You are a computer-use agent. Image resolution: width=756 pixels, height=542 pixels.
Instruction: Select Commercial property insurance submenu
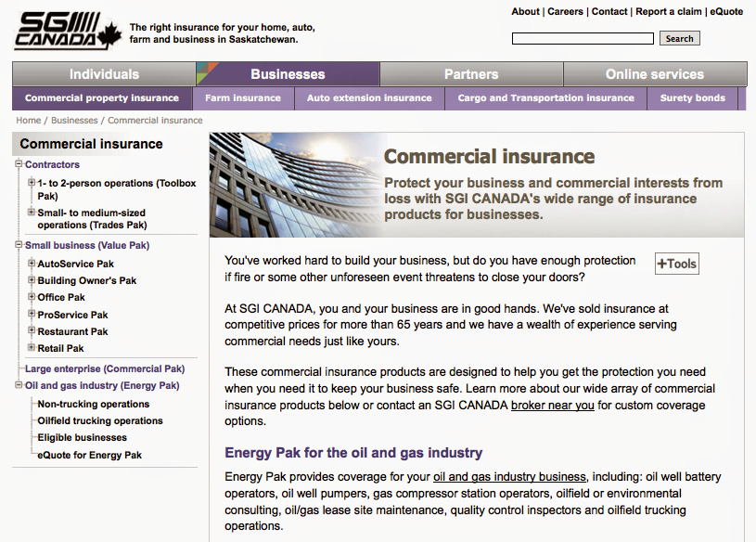(x=102, y=97)
